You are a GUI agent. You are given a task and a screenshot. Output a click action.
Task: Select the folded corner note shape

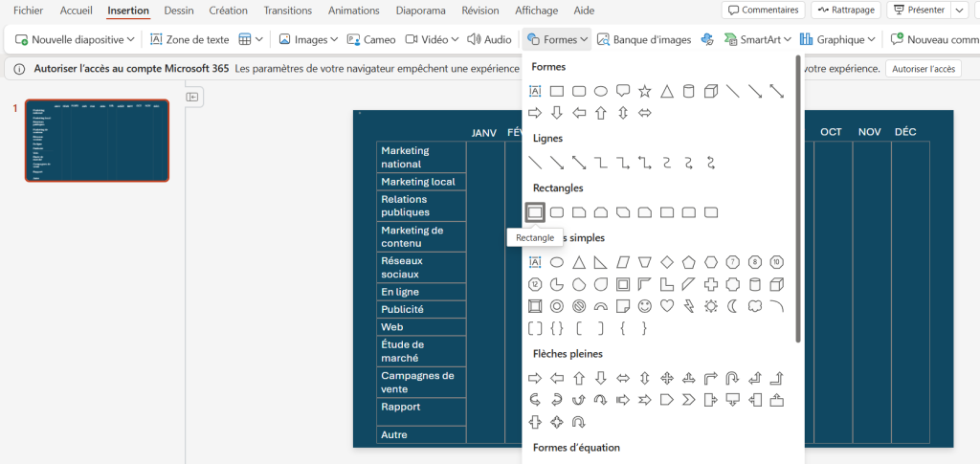tap(622, 306)
